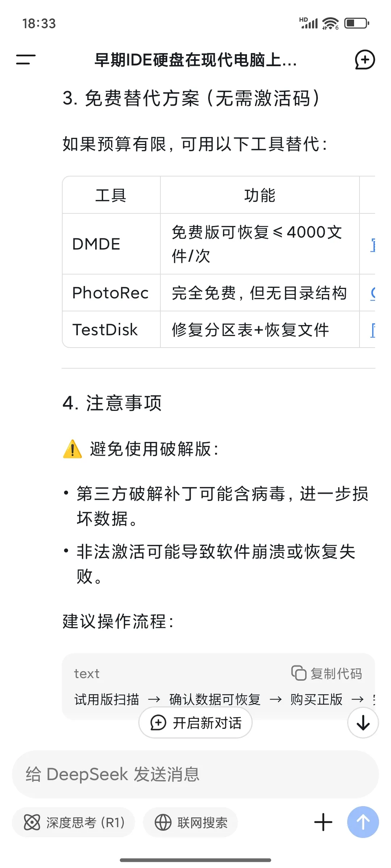391x868 pixels.
Task: Open attachments with the plus icon
Action: click(x=323, y=822)
